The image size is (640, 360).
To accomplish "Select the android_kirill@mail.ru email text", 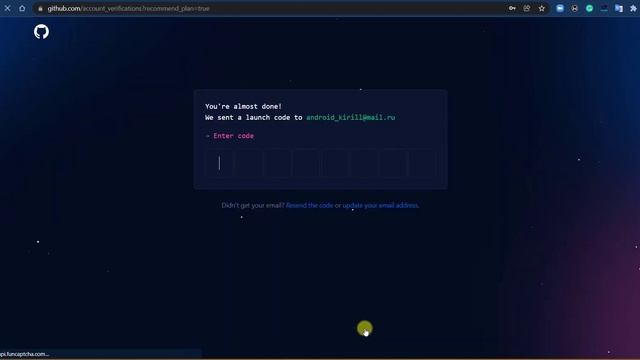I will pos(351,118).
